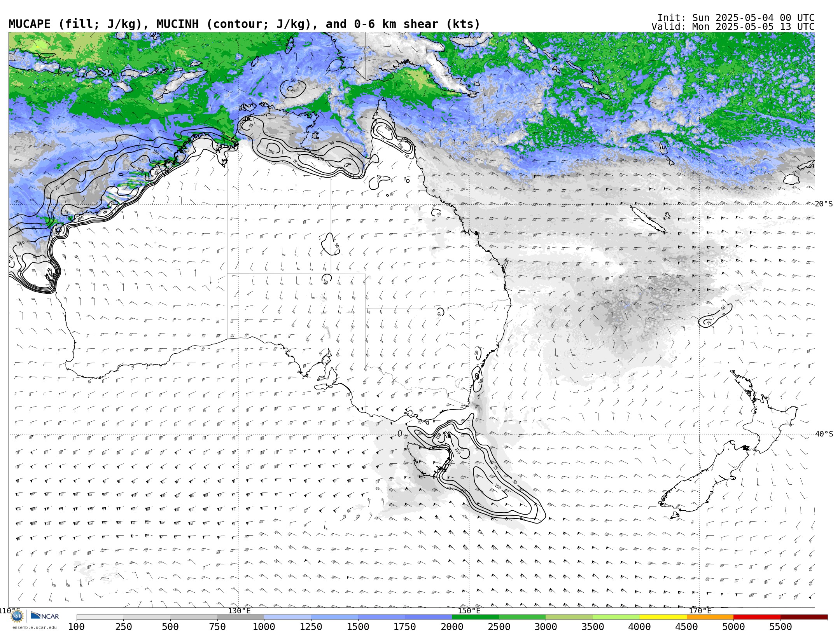The image size is (840, 632).
Task: Click the colorbar label 250
Action: point(124,627)
